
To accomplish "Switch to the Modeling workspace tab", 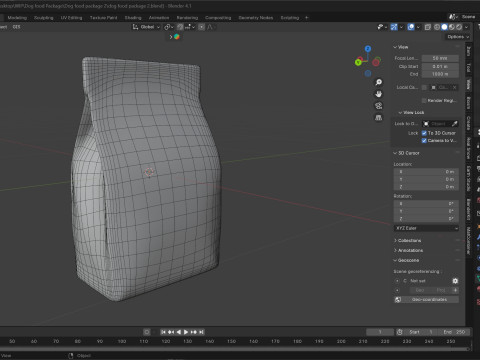I will [x=17, y=18].
